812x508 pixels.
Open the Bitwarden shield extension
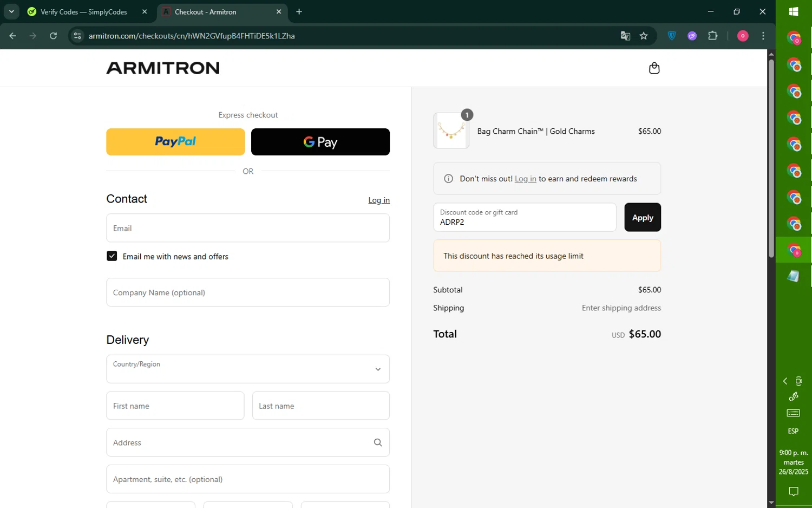672,36
